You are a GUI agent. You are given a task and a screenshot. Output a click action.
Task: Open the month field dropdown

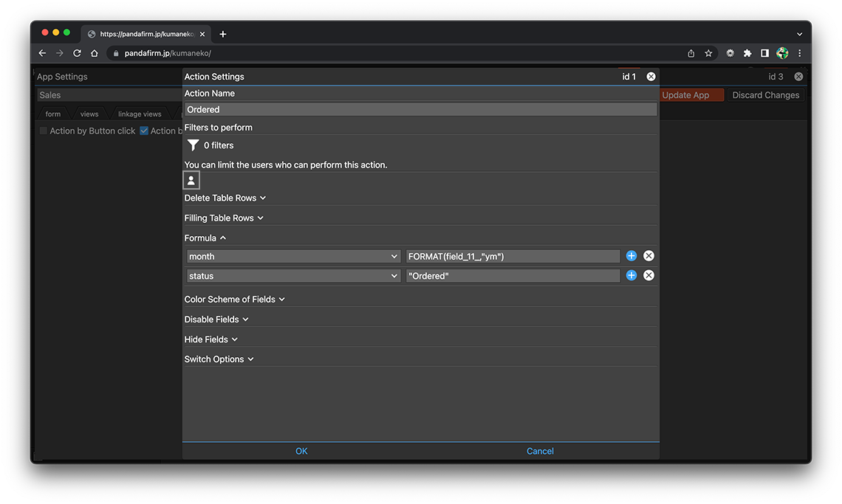(292, 257)
